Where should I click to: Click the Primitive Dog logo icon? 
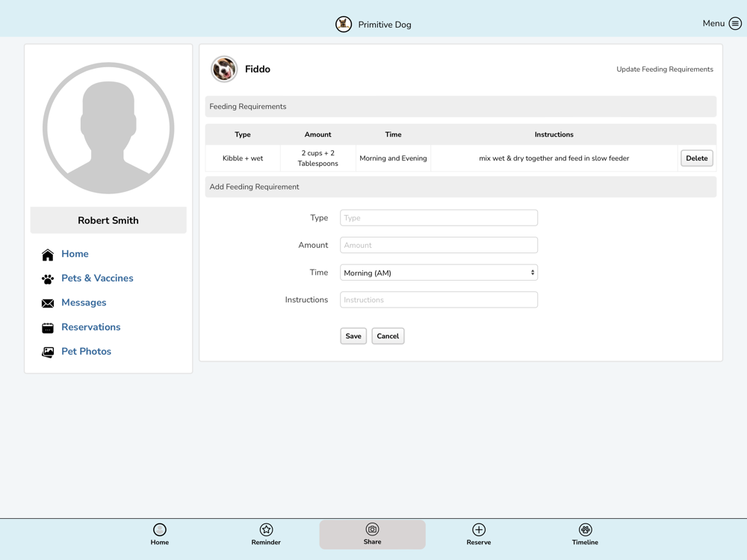pos(344,25)
